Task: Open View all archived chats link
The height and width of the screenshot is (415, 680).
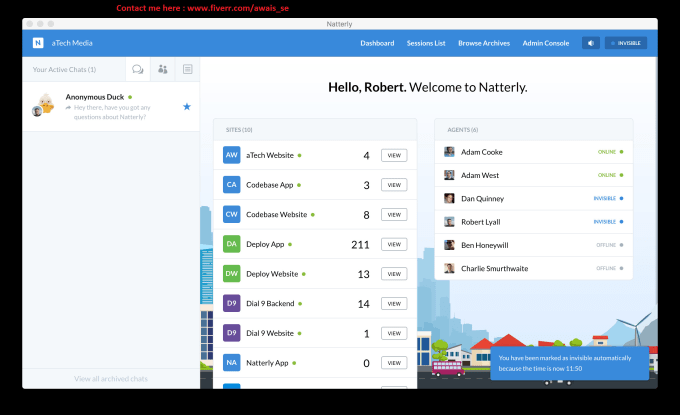Action: [x=111, y=379]
